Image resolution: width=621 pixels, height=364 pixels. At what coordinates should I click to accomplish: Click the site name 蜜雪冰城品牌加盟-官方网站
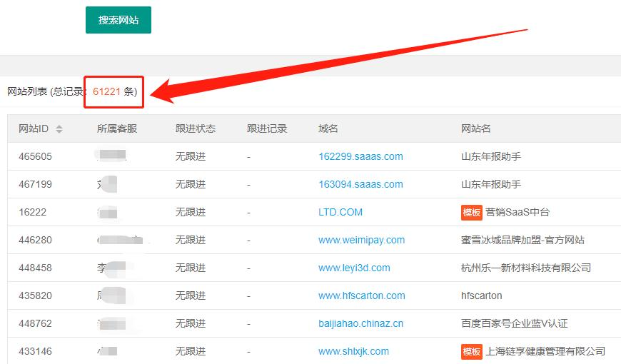coord(522,240)
